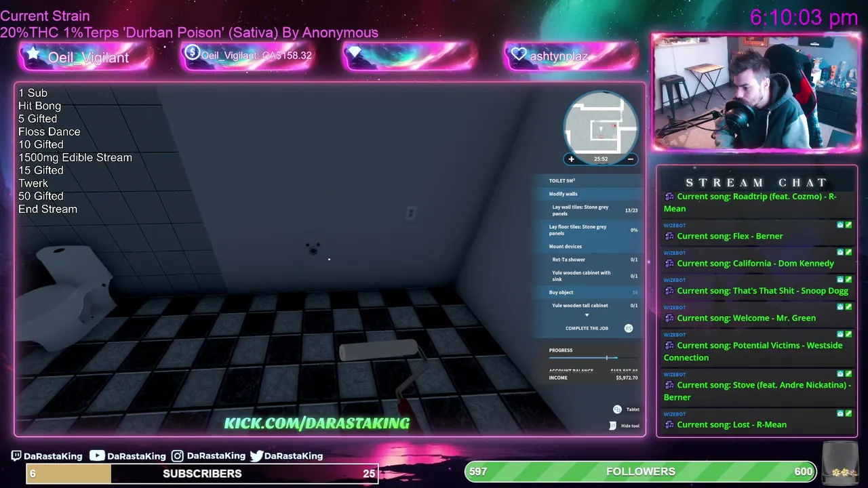Click the Twitch logo icon
Image resolution: width=868 pixels, height=488 pixels.
[x=17, y=456]
